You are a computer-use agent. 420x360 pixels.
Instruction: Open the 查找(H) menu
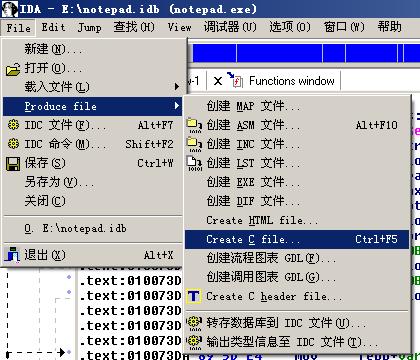coord(134,27)
